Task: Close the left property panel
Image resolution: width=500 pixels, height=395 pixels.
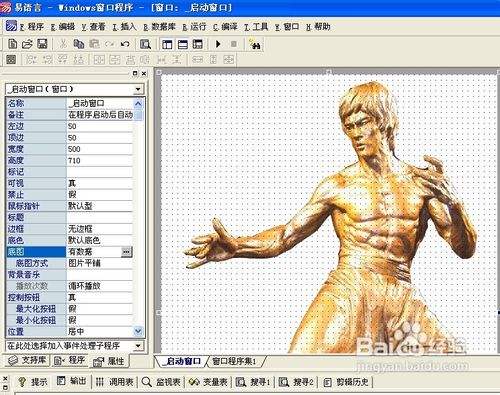Action: (144, 73)
